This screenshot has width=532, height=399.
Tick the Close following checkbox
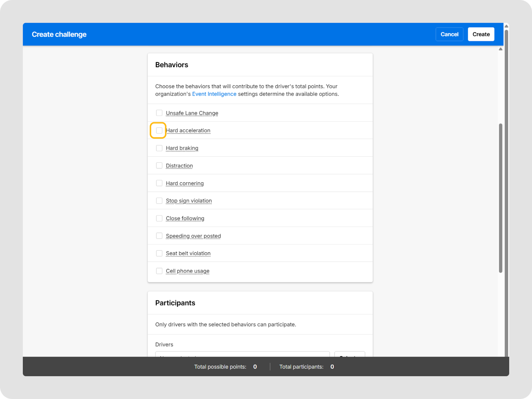[x=159, y=218]
